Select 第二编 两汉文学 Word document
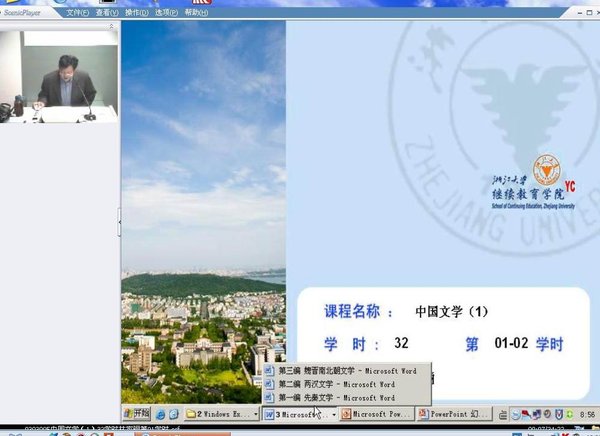 click(343, 383)
